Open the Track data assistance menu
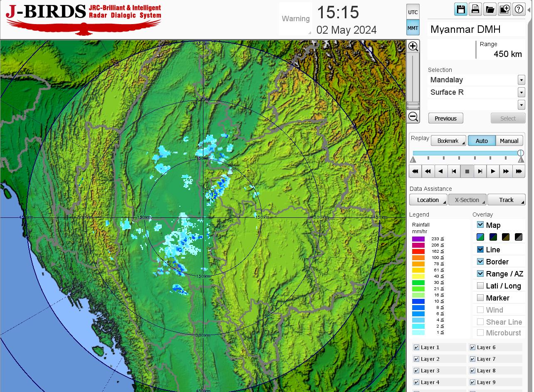This screenshot has height=392, width=534. 506,200
